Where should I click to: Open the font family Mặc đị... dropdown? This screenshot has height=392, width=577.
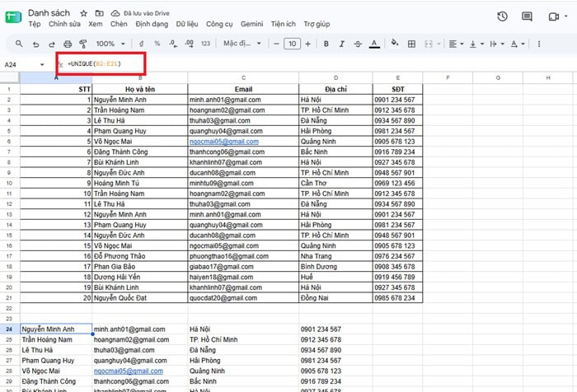[x=242, y=44]
